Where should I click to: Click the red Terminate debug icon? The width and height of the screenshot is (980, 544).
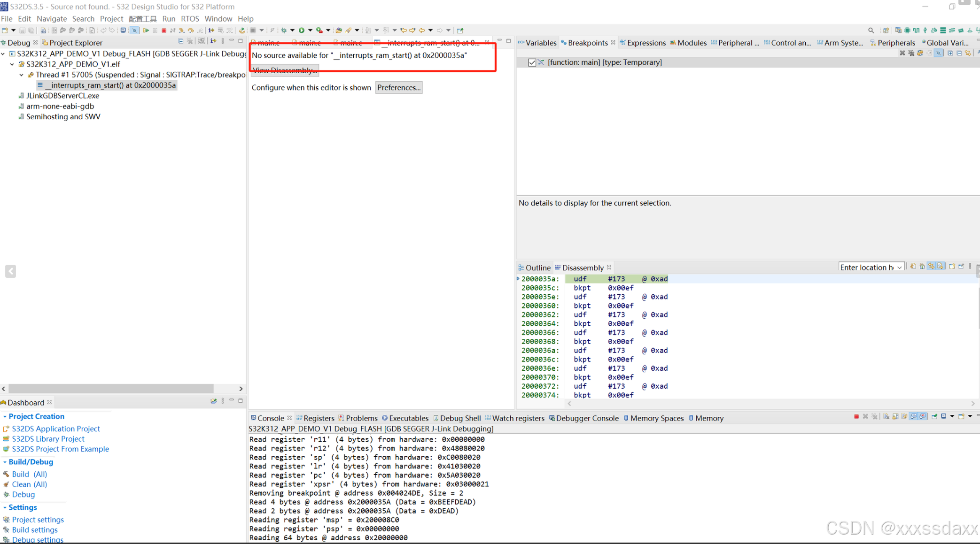[x=164, y=31]
